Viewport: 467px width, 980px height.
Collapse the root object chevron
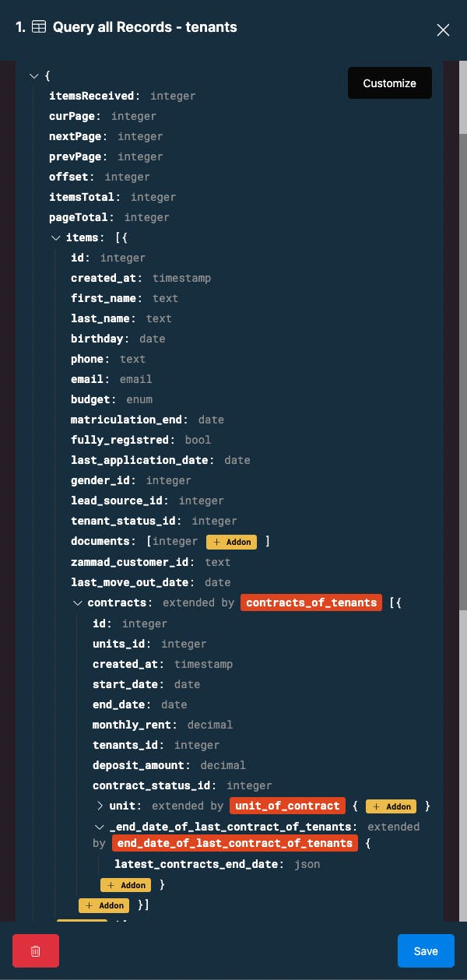[34, 76]
